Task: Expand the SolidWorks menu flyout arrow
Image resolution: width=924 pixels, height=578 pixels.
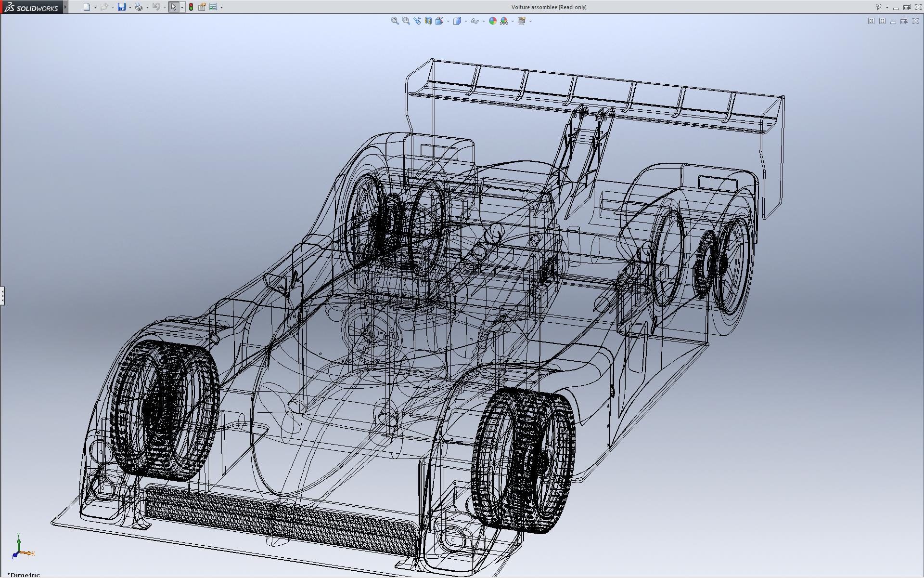Action: click(65, 7)
